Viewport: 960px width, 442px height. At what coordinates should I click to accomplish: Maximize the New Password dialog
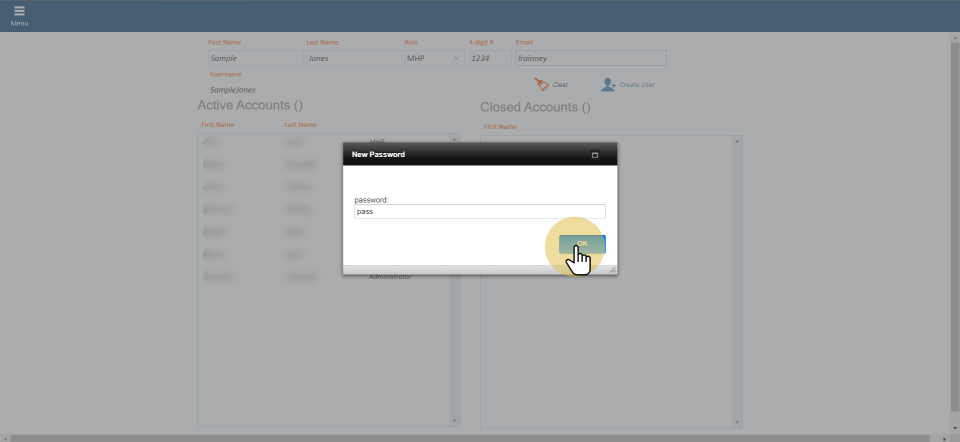[x=595, y=155]
